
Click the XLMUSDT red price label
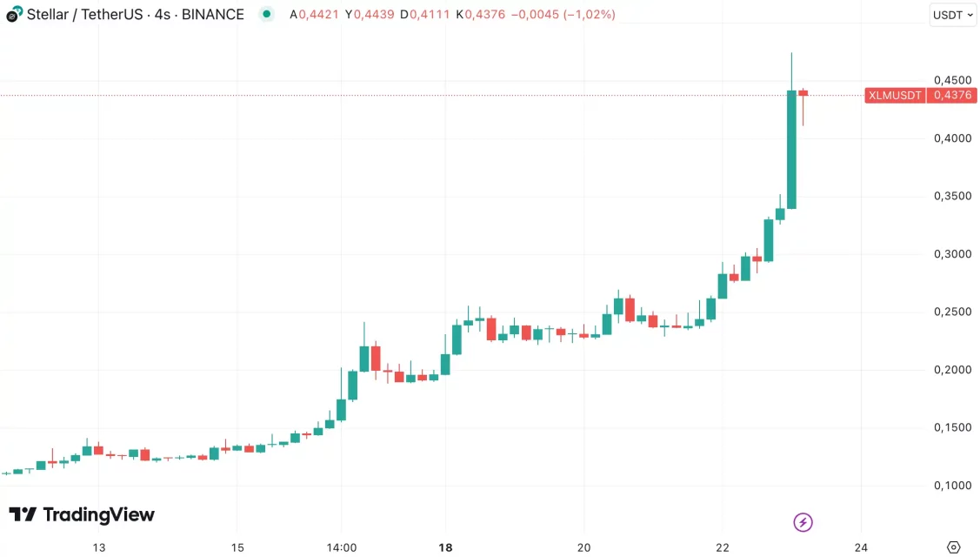tap(895, 95)
